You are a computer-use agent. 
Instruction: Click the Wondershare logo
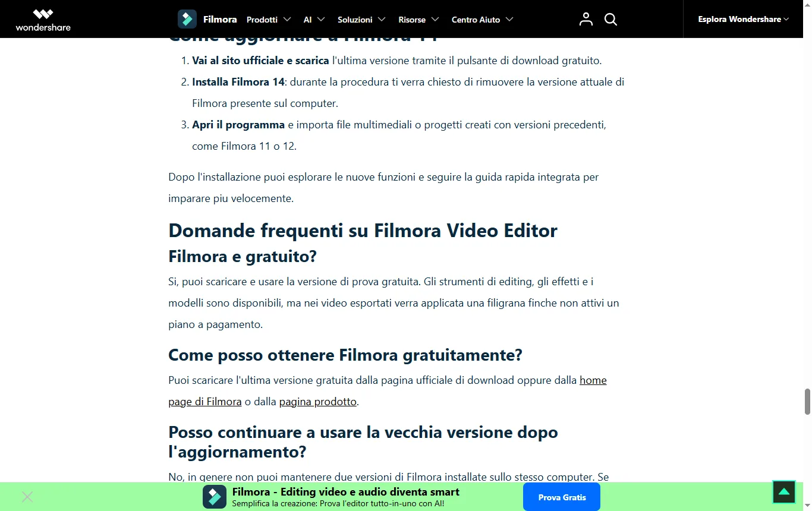click(43, 19)
